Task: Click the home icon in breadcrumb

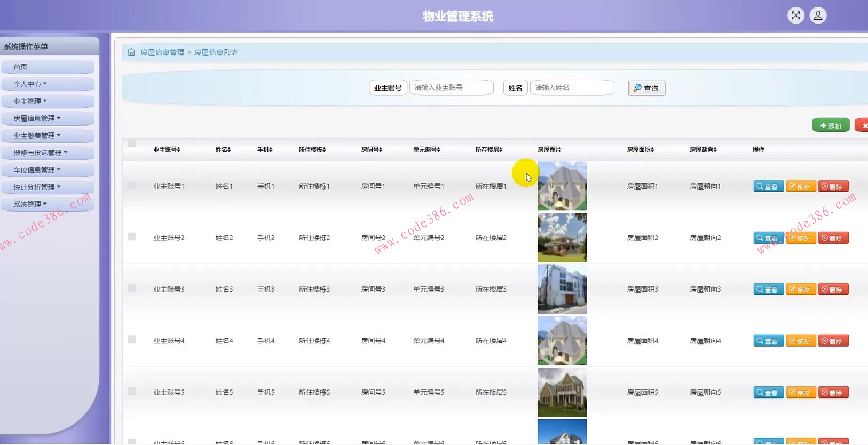Action: point(131,52)
